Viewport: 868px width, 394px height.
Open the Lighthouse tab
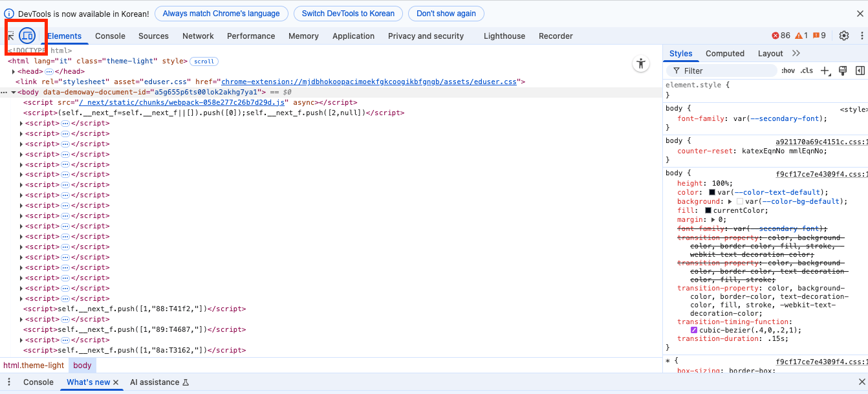point(505,36)
